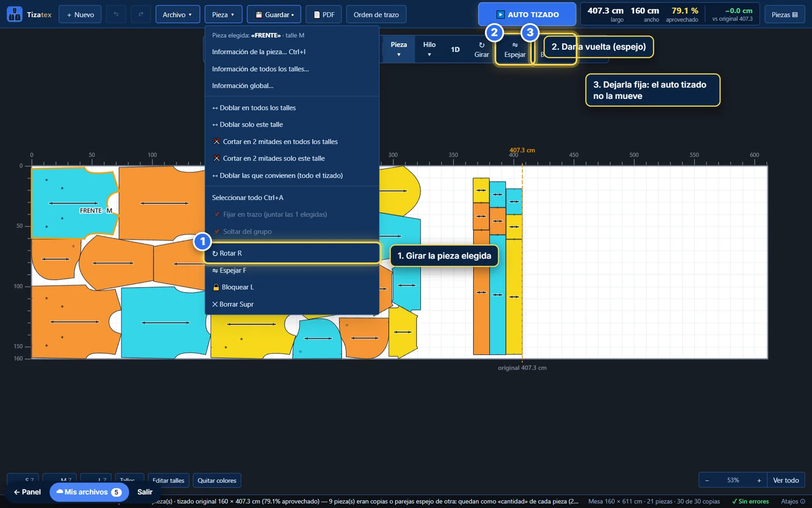Select Doblar las que convienen (todo el tizado)
Screen dimensions: 812x508
point(292,176)
